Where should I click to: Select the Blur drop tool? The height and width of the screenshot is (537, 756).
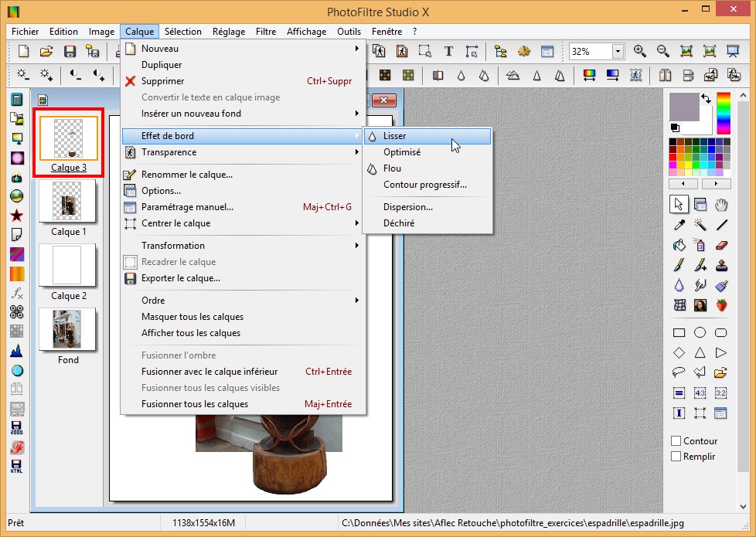(679, 285)
